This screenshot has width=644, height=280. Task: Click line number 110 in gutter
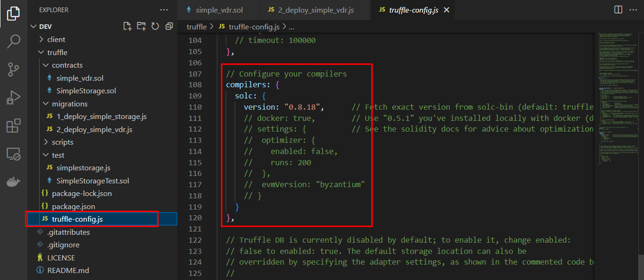195,107
